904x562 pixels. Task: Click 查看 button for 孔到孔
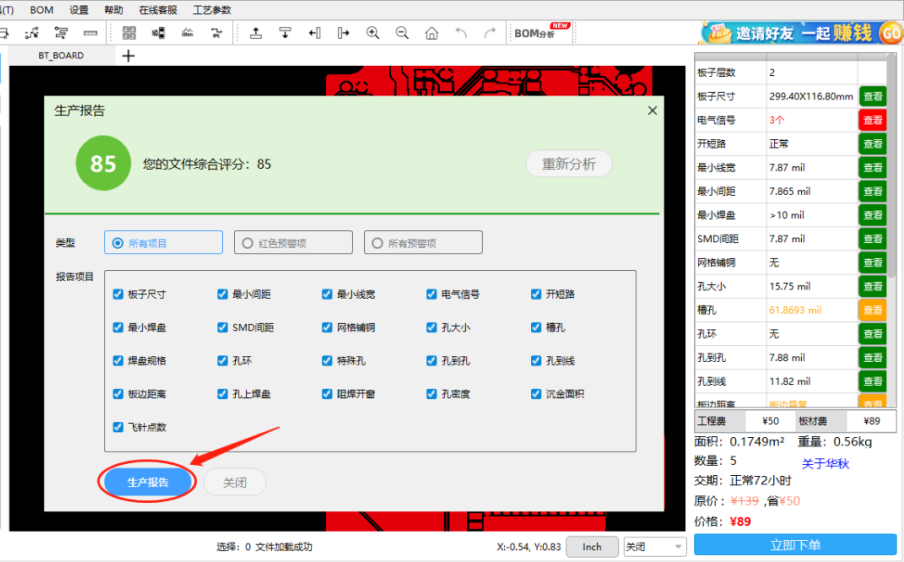pos(872,357)
